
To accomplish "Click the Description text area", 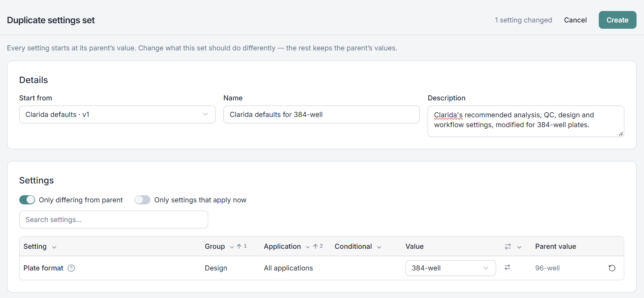I will [526, 121].
